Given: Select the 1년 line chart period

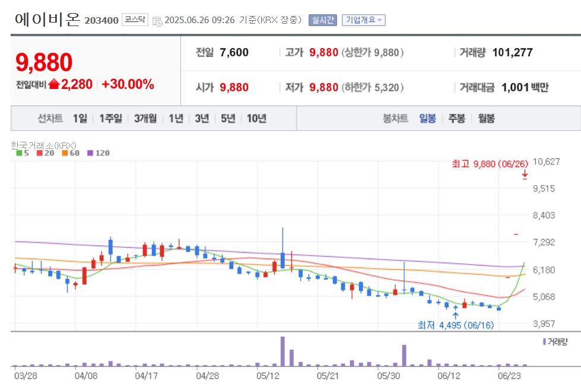Looking at the screenshot, I should coord(176,119).
